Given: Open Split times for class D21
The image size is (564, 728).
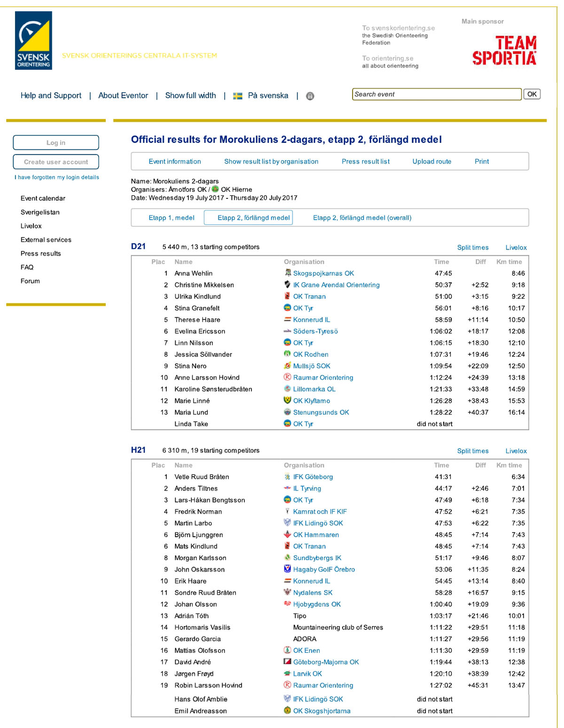Looking at the screenshot, I should coord(473,247).
